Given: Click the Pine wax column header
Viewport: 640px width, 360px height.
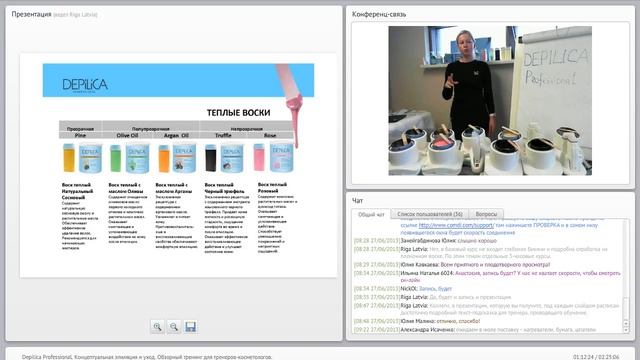Looking at the screenshot, I should tap(80, 135).
